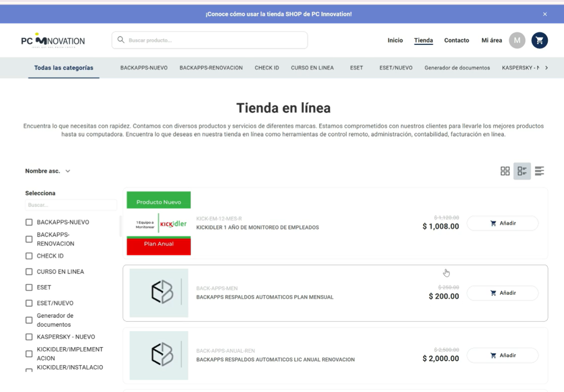This screenshot has height=392, width=564.
Task: Toggle the ESET filter checkbox
Action: tap(29, 287)
